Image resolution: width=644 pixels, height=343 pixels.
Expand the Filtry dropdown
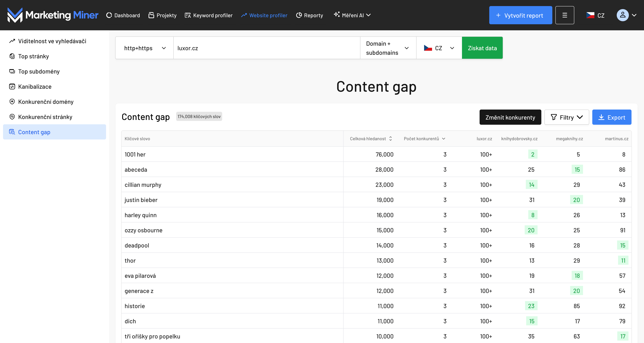point(567,117)
